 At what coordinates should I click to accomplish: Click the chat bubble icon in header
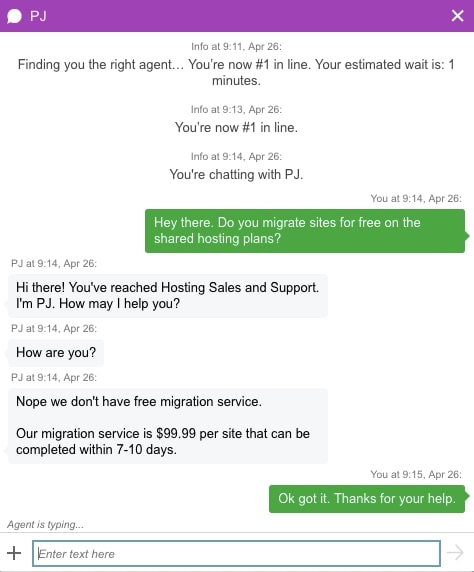coord(15,16)
